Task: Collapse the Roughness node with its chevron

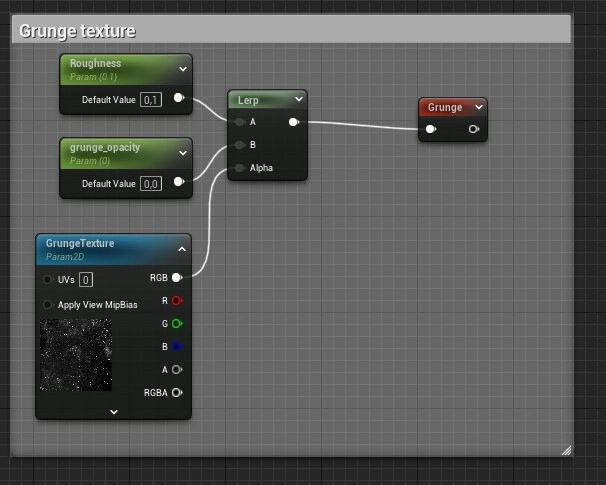Action: coord(182,69)
